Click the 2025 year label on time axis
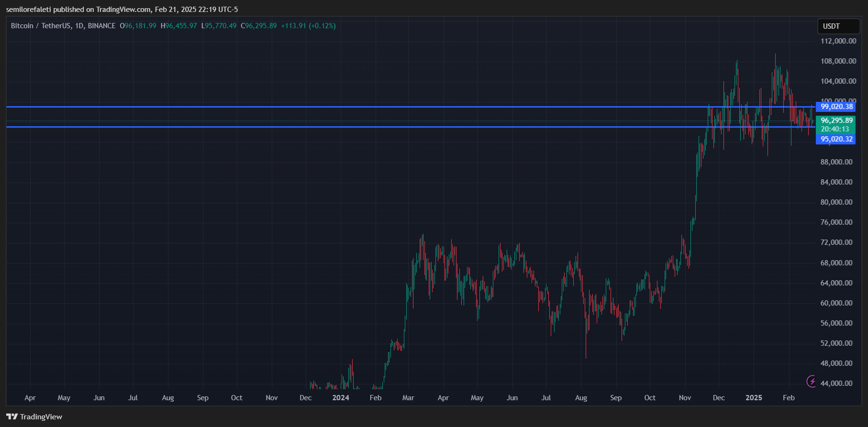This screenshot has width=868, height=427. 754,398
